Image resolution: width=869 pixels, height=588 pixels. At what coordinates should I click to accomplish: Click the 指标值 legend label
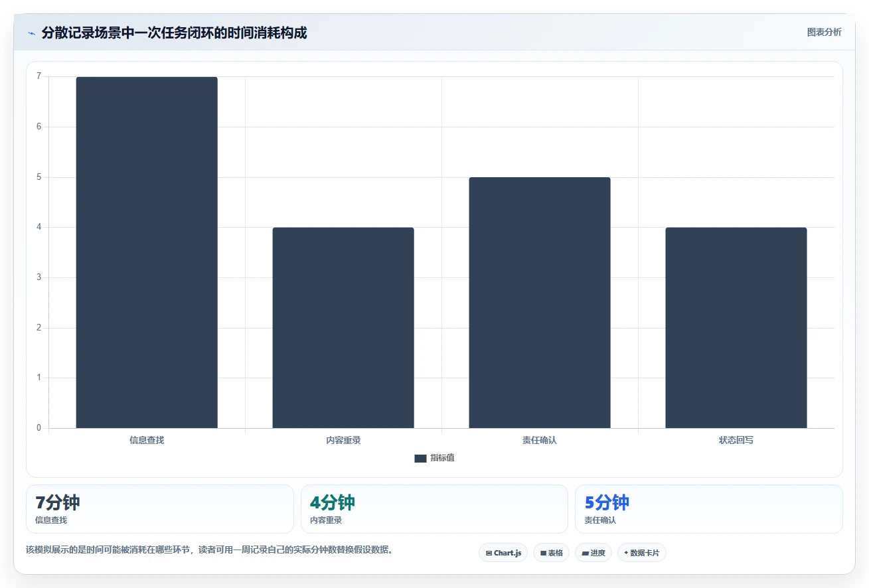[x=442, y=458]
